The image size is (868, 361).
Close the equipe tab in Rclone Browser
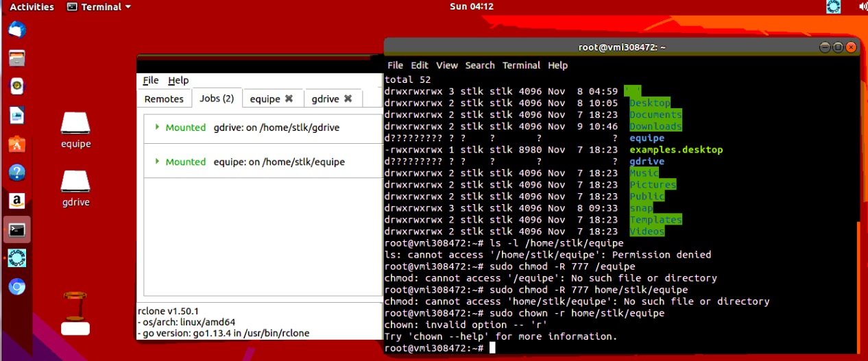289,99
